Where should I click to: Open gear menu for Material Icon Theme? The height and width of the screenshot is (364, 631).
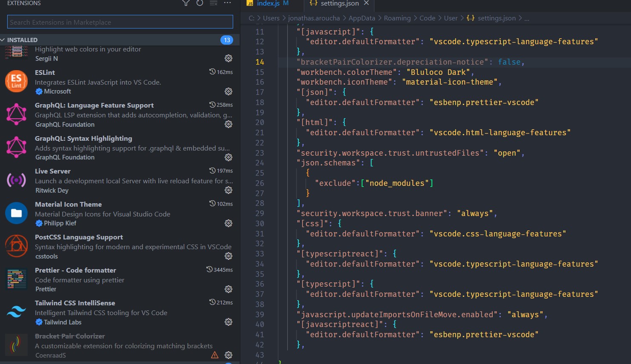(228, 223)
